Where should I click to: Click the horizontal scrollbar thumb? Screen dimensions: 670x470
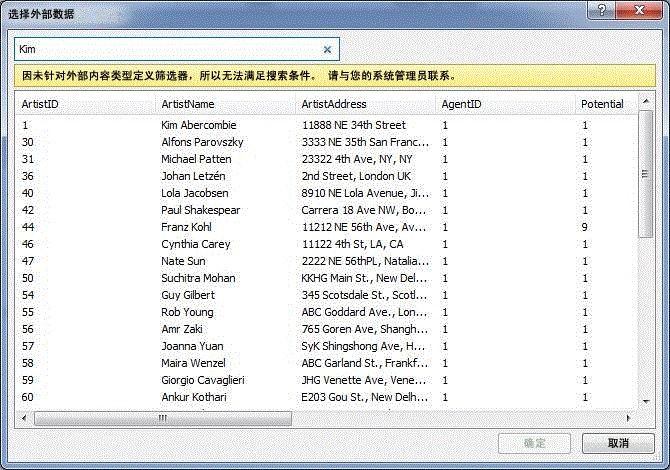tap(163, 418)
